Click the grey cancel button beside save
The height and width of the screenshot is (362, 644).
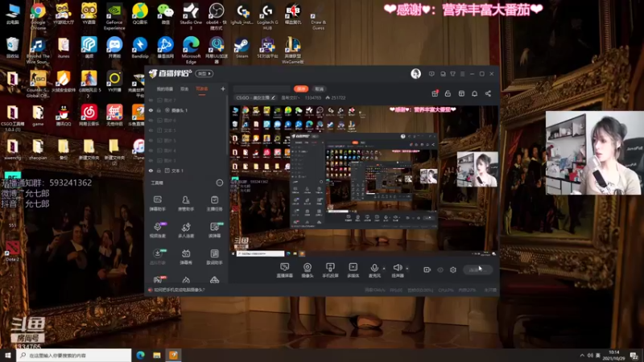coord(319,88)
